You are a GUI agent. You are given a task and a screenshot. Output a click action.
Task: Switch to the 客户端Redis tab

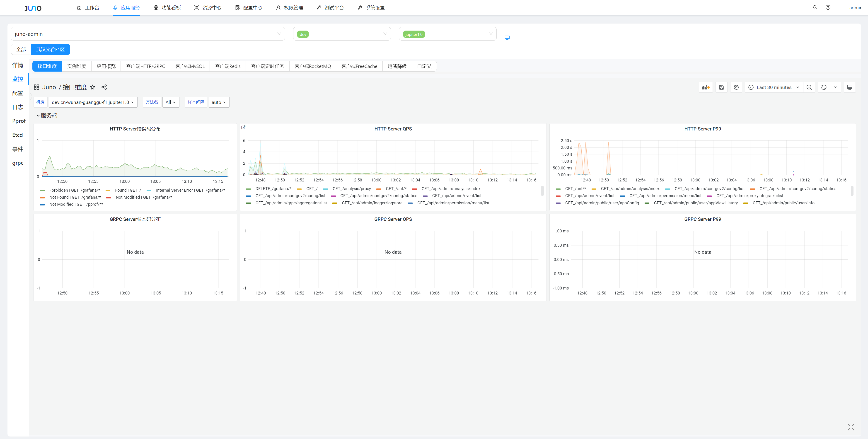228,66
